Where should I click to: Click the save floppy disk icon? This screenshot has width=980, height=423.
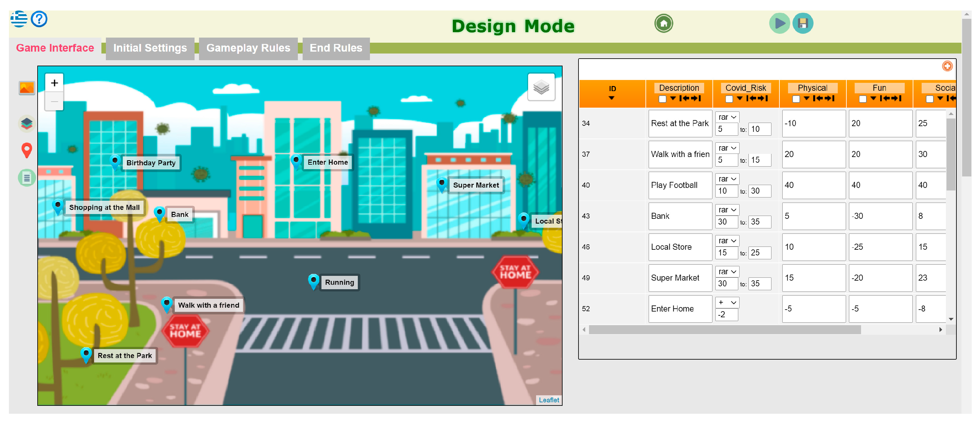pyautogui.click(x=802, y=24)
